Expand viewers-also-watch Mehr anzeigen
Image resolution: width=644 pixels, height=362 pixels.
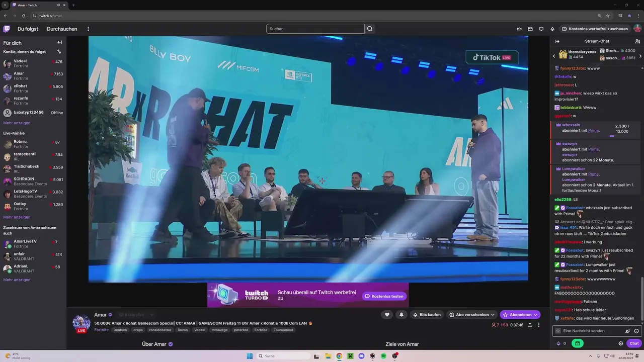pyautogui.click(x=17, y=280)
